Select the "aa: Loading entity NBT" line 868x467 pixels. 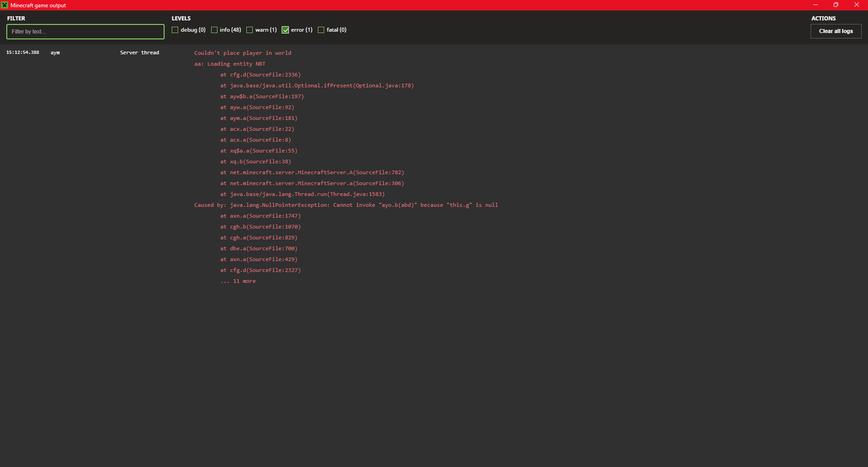point(230,64)
